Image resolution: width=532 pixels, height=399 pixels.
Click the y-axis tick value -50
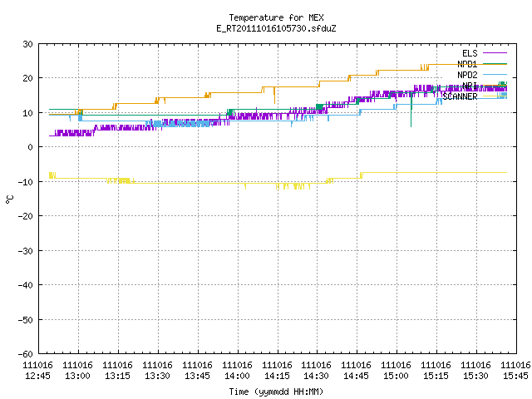click(26, 320)
